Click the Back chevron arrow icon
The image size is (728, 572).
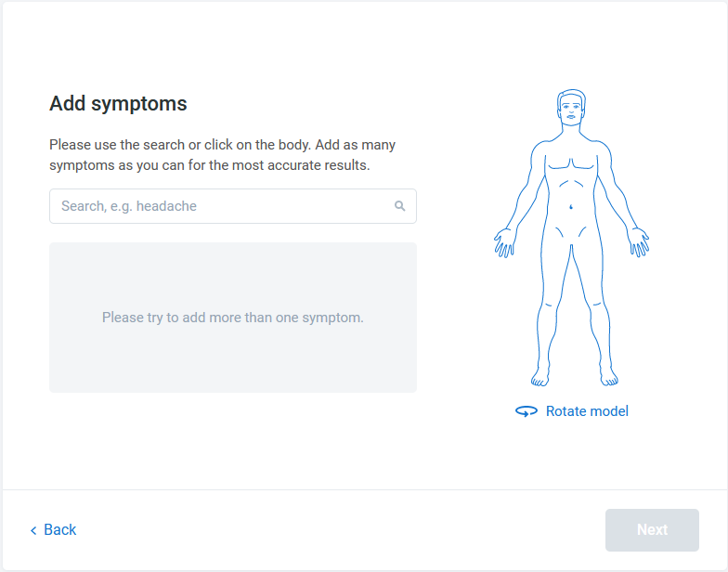(34, 530)
